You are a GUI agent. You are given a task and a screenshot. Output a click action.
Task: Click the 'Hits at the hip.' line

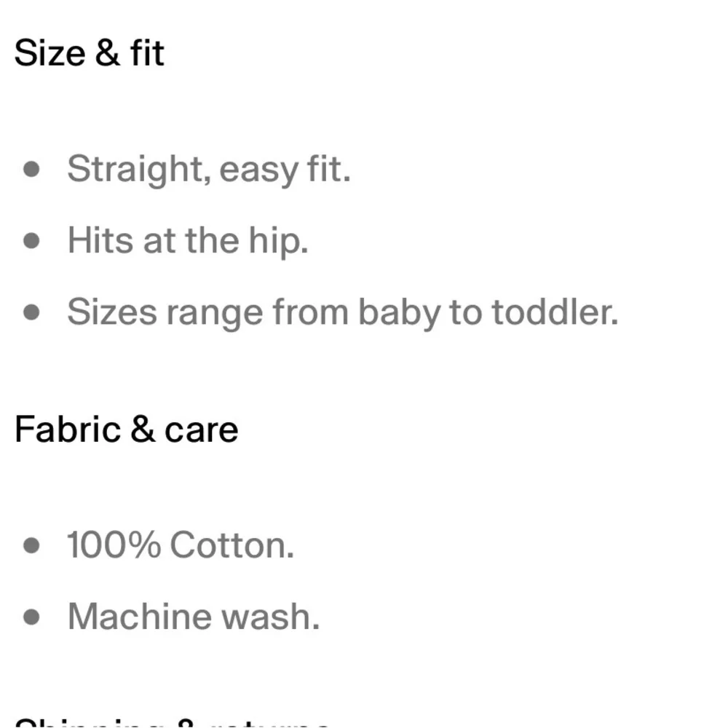[188, 240]
